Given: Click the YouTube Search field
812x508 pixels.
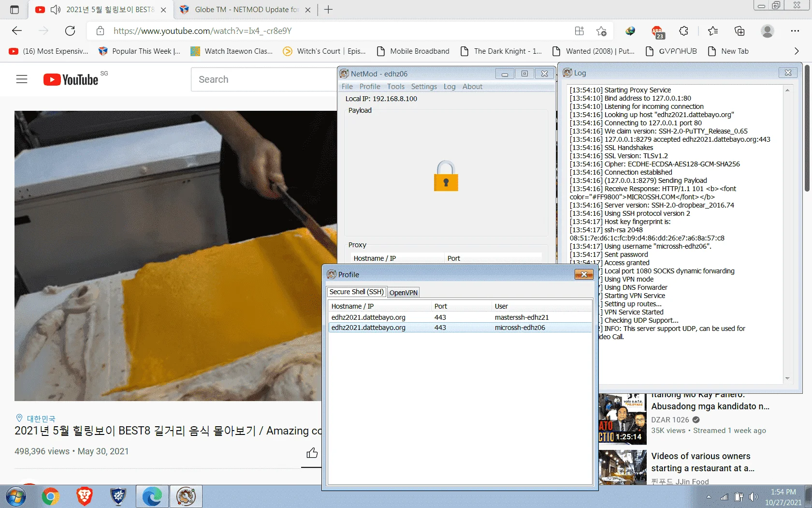Looking at the screenshot, I should (264, 79).
